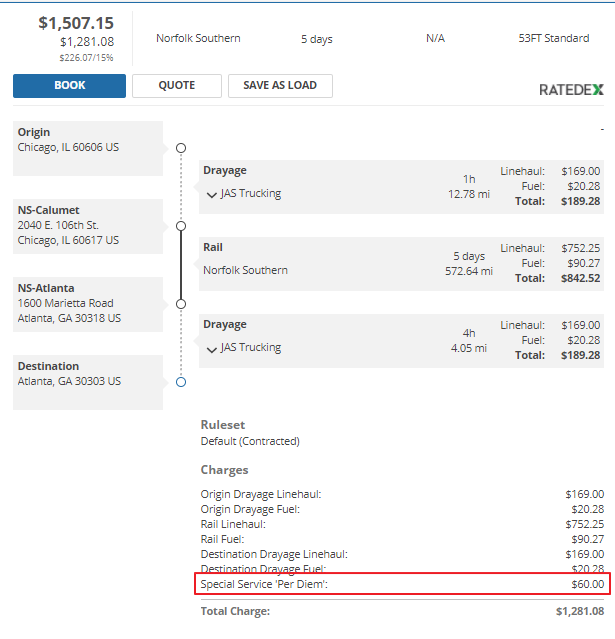Click the Total Charge $1,281.08 amount
615x639 pixels.
coord(580,611)
